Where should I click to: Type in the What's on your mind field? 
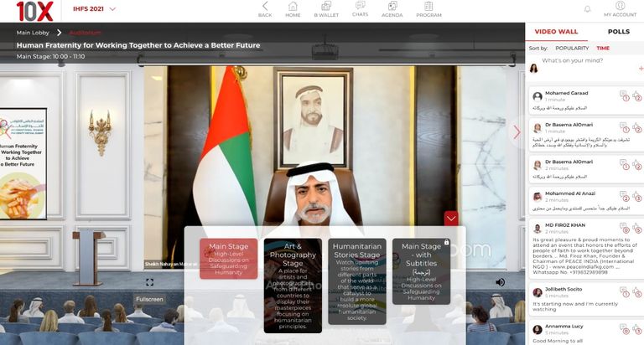[587, 61]
